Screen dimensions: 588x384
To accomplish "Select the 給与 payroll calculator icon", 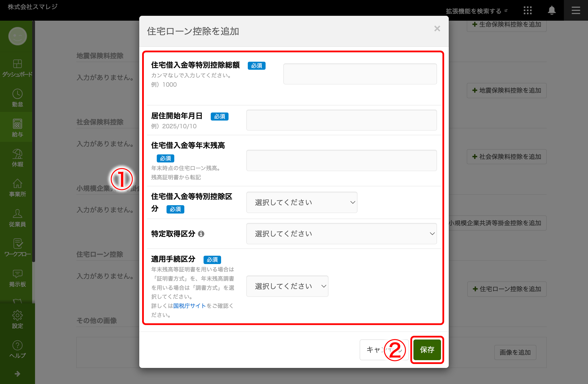I will [17, 124].
